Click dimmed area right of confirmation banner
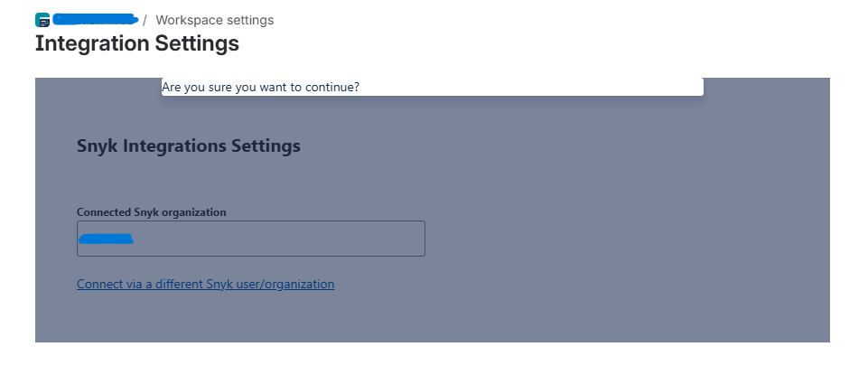Viewport: 868px width, 375px height. [767, 87]
